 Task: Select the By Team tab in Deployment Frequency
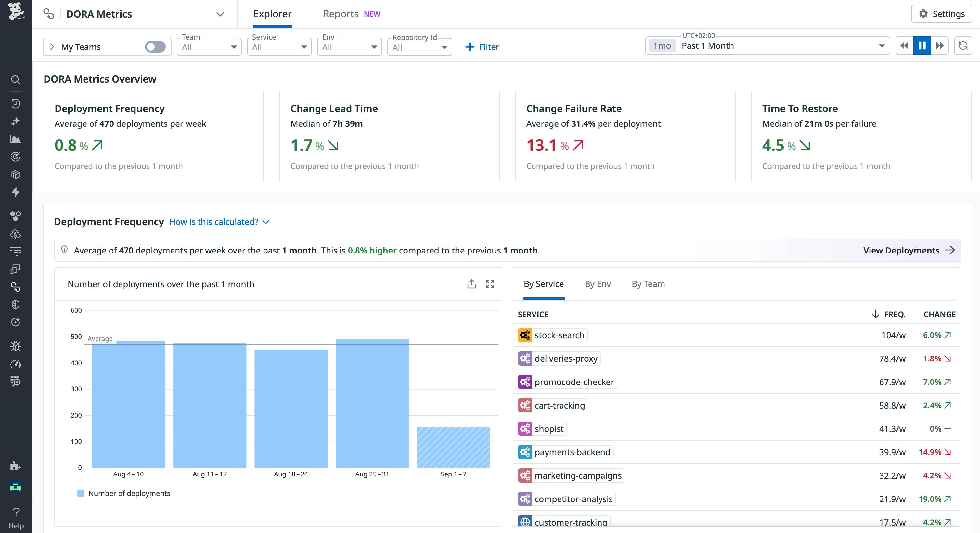pos(648,284)
